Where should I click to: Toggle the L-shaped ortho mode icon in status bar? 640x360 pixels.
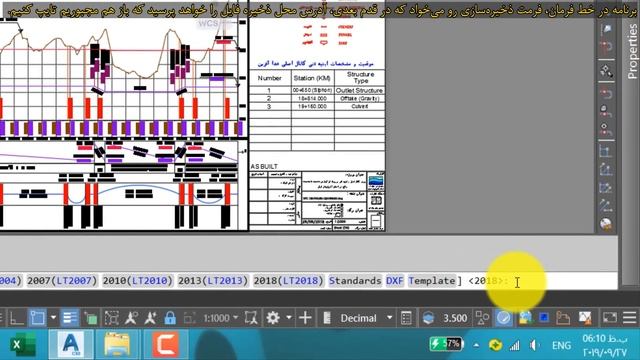[16, 318]
